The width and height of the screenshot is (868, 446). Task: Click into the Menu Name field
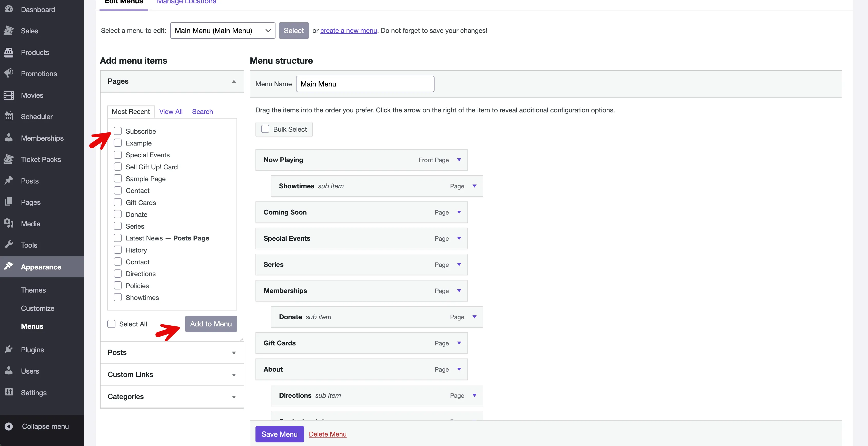[x=365, y=84]
